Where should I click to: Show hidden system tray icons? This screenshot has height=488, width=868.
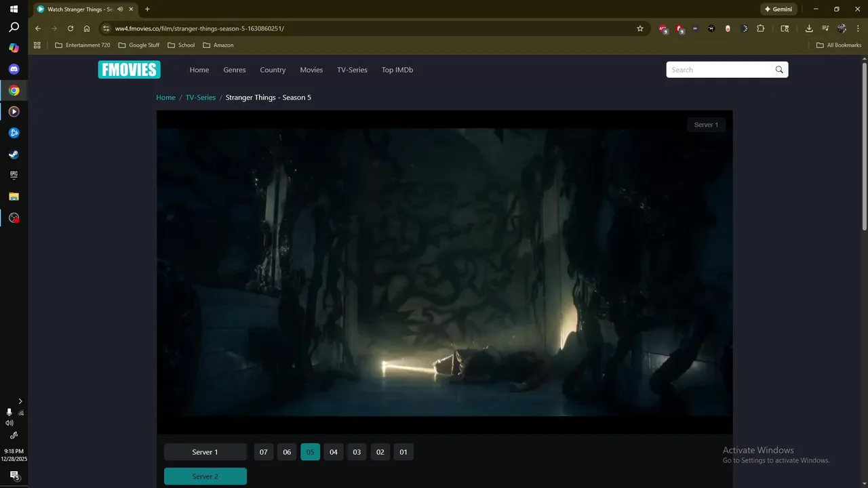[20, 401]
